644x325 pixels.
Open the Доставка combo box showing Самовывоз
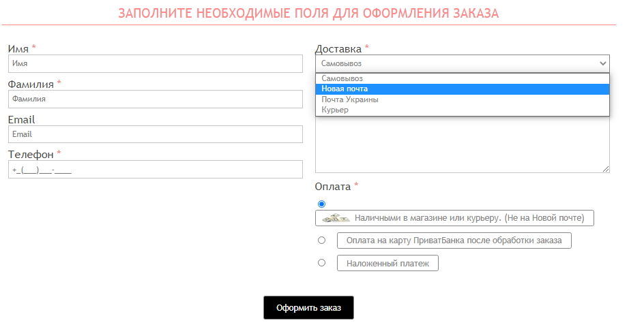(x=462, y=63)
